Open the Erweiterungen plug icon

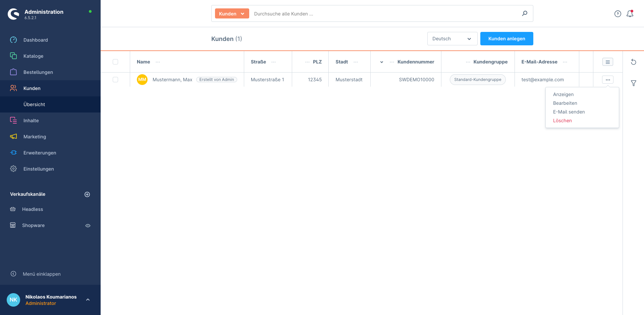click(13, 152)
